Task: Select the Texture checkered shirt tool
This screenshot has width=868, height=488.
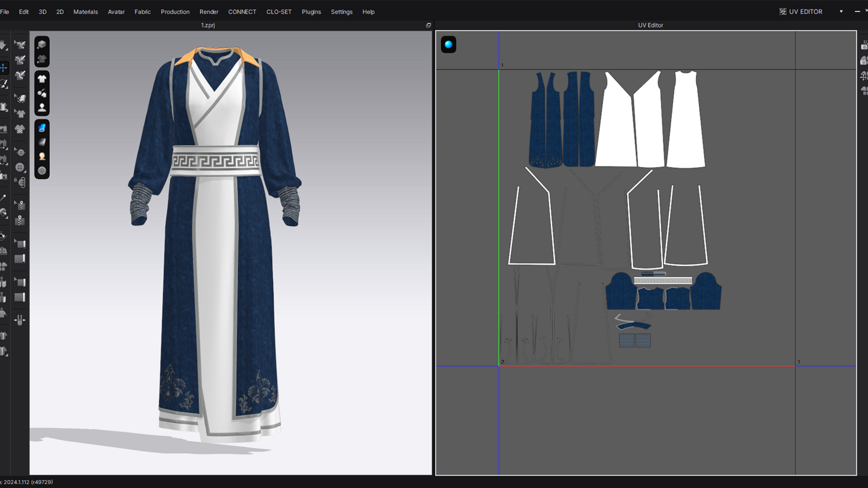Action: pyautogui.click(x=20, y=129)
